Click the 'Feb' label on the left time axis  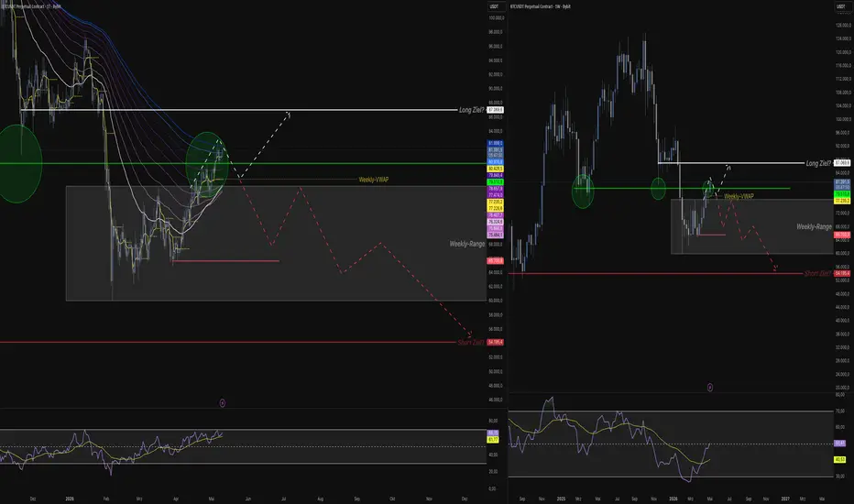coord(106,499)
